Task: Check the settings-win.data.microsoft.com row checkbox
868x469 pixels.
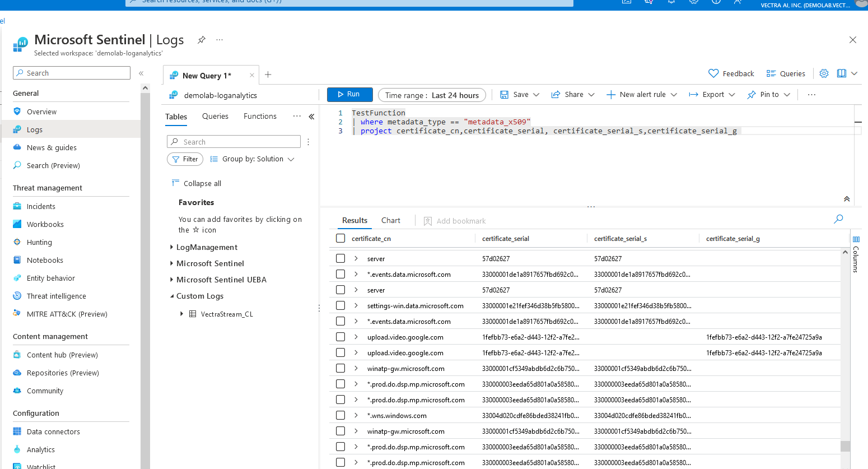Action: point(340,305)
